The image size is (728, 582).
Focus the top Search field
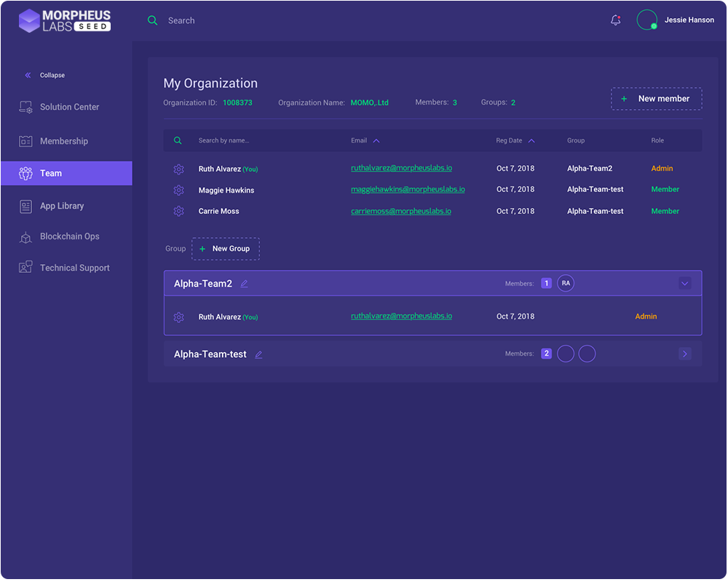181,21
